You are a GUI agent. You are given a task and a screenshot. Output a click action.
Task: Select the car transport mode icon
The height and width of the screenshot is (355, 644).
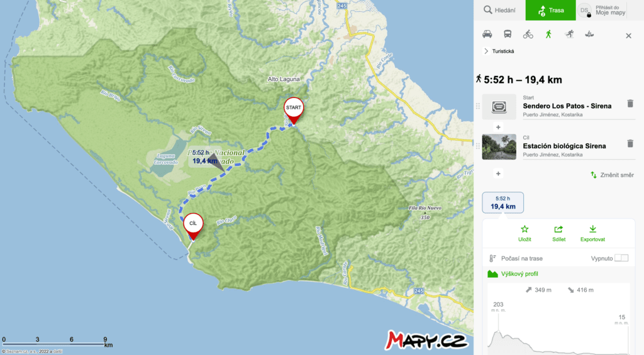[487, 35]
